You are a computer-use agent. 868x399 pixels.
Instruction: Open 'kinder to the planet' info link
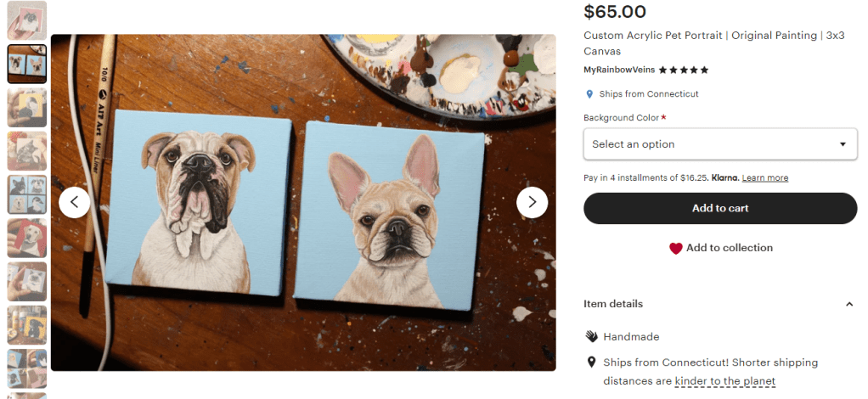[724, 381]
